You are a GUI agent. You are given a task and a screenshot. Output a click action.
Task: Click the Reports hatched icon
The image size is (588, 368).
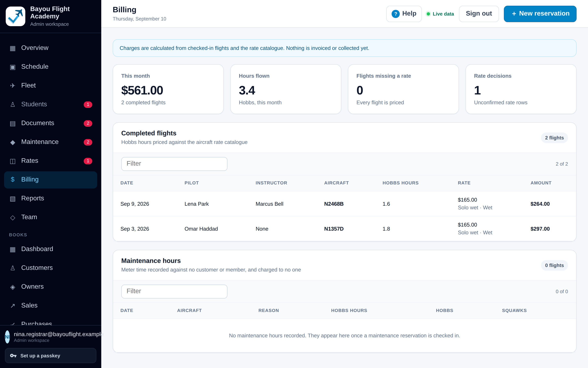pos(13,199)
